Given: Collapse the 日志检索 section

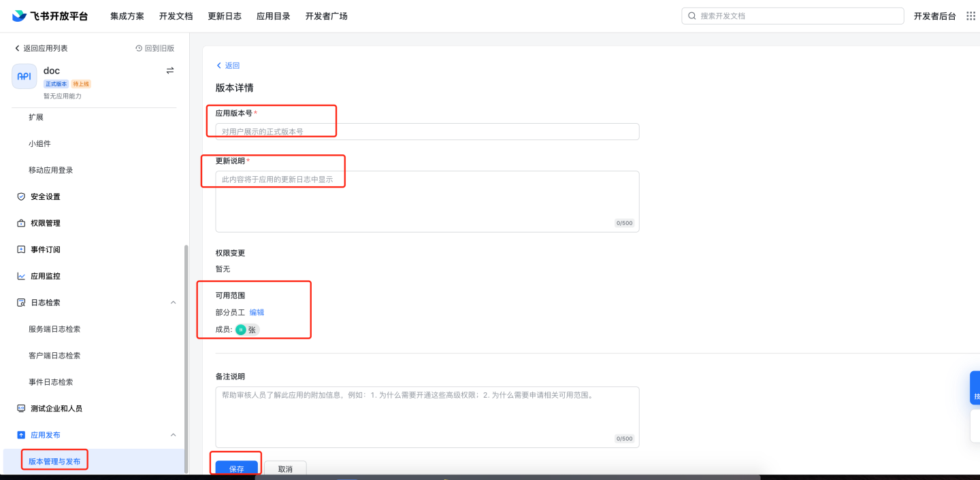Looking at the screenshot, I should tap(173, 303).
